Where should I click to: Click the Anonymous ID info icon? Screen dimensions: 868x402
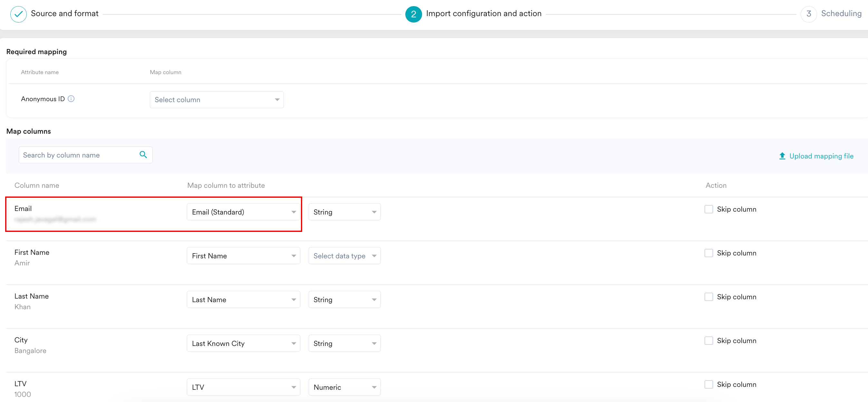click(71, 99)
